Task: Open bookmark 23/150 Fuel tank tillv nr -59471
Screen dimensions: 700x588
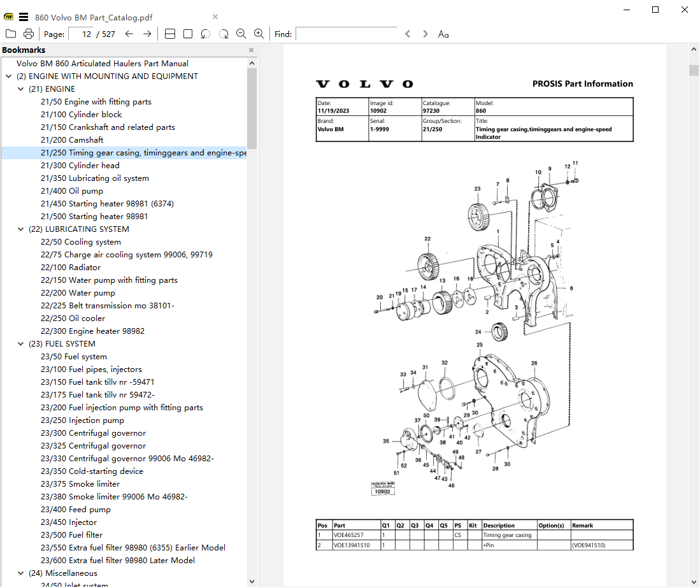Action: coord(97,382)
